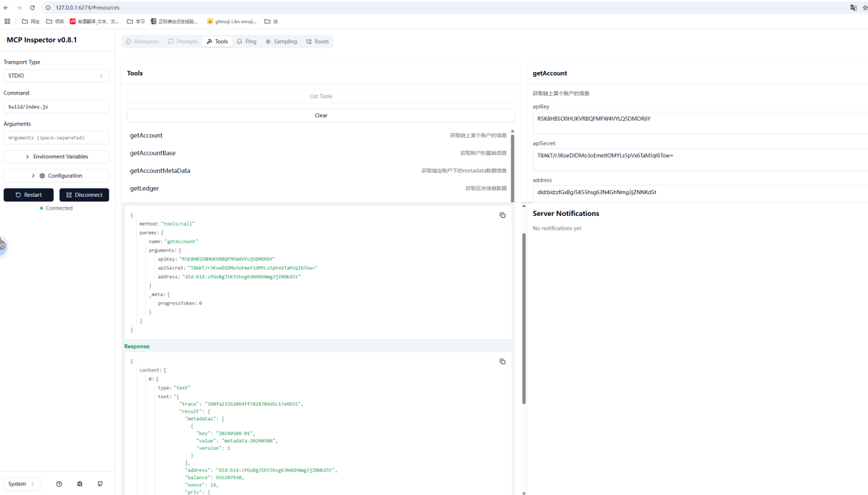Click the Disconnect button
868x495 pixels.
tap(84, 195)
